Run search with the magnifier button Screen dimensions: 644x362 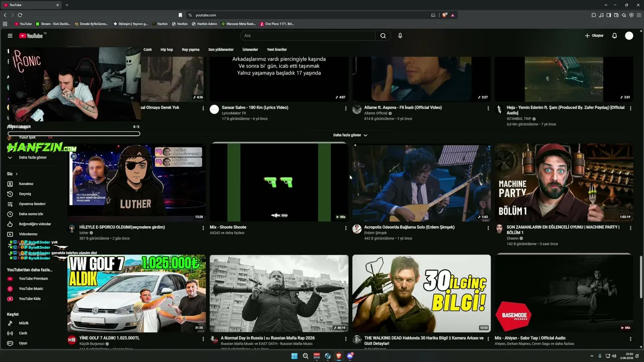(383, 36)
